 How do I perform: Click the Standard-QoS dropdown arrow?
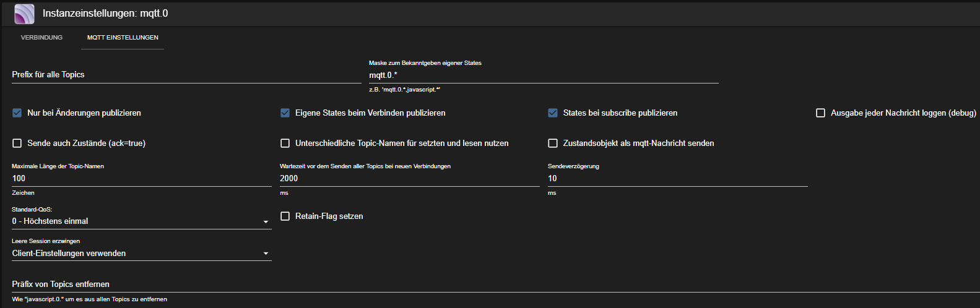coord(266,222)
